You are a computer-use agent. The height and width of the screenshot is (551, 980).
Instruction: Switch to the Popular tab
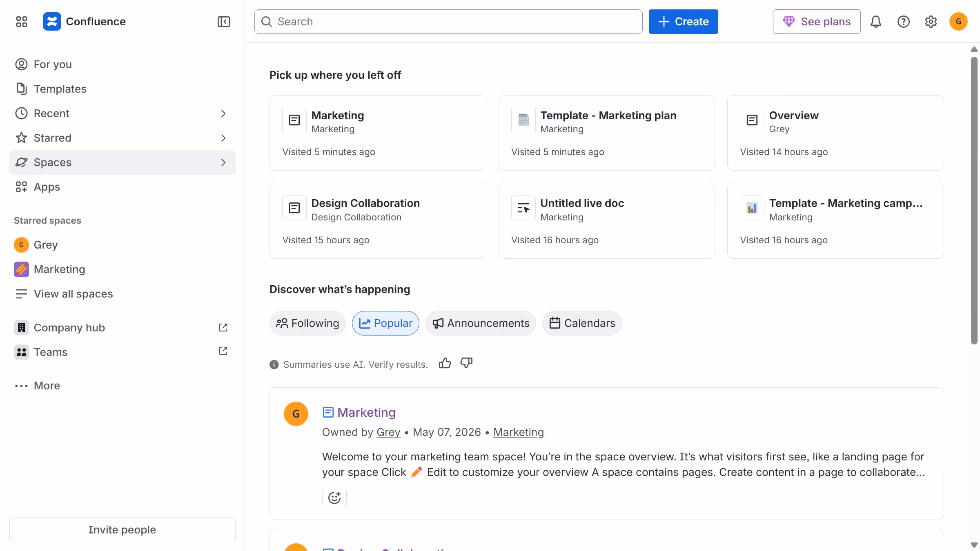pos(385,323)
